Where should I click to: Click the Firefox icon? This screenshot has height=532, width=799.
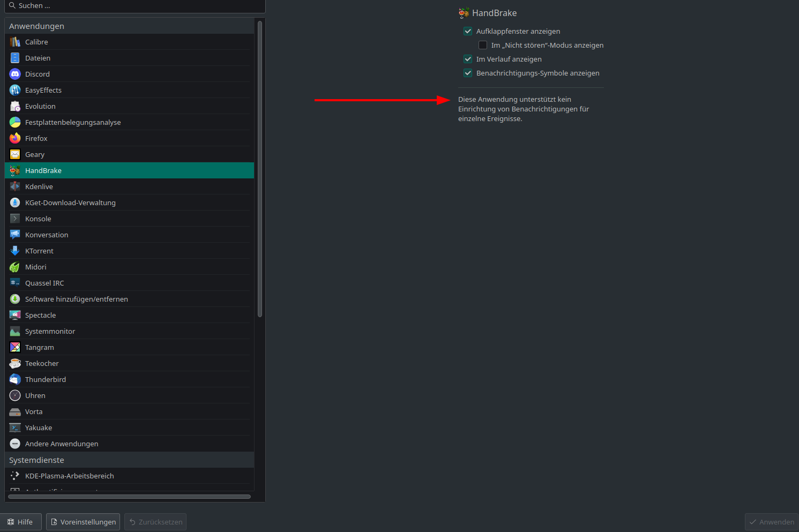coord(15,138)
